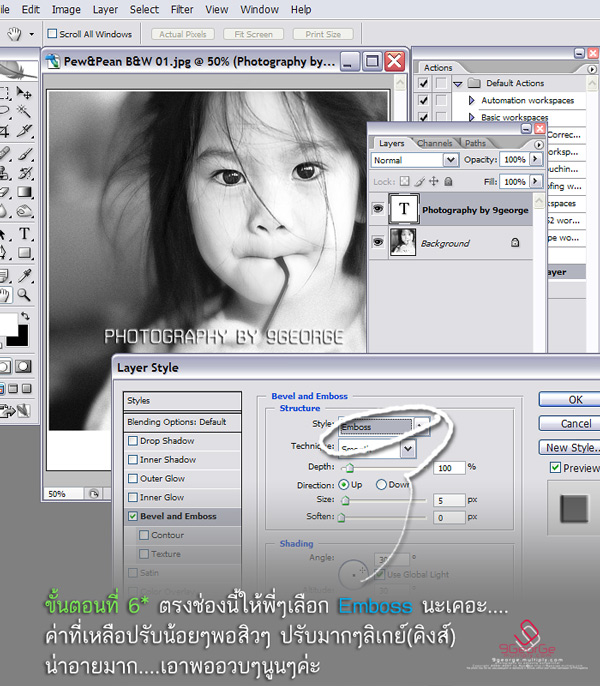Enable the Texture checkbox

(144, 553)
